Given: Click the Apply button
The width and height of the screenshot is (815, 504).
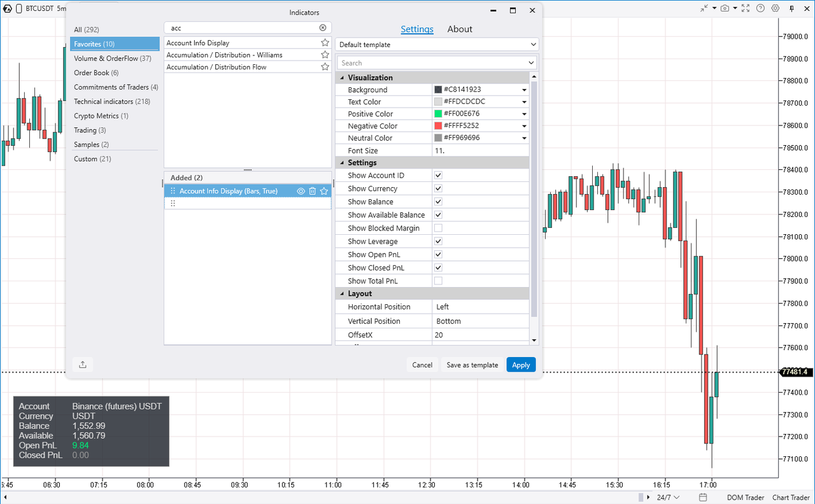Looking at the screenshot, I should [x=521, y=365].
